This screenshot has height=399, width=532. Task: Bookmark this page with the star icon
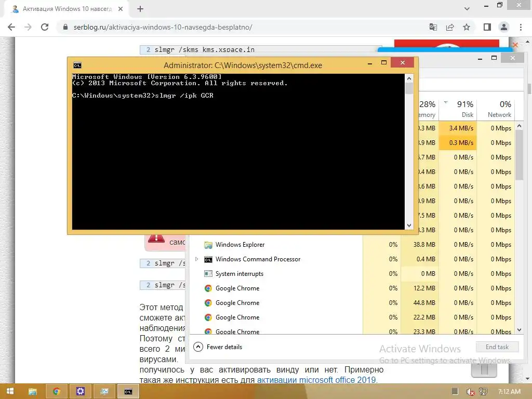[467, 27]
